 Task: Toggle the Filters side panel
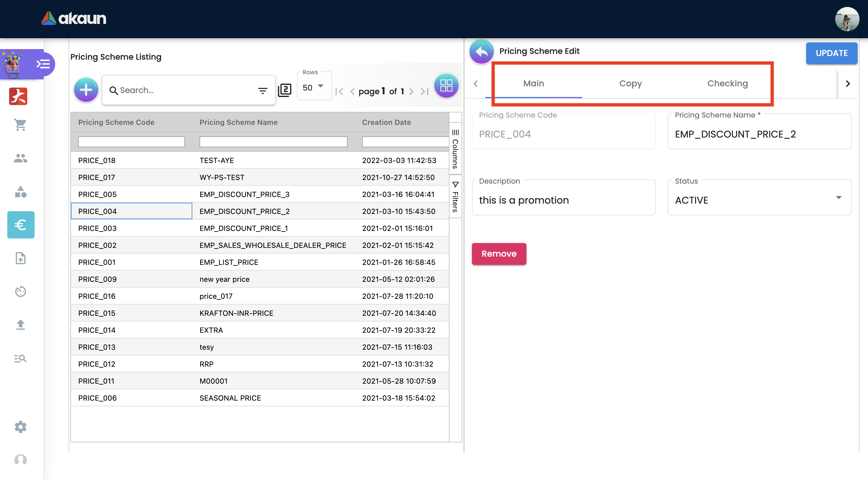tap(455, 197)
